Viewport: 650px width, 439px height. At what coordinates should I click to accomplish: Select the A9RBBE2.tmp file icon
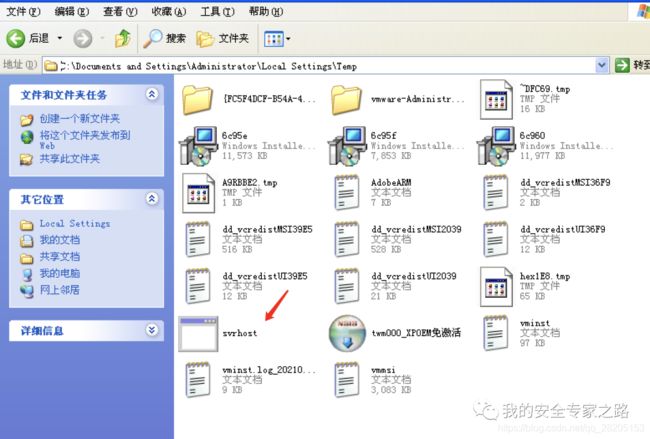pos(198,193)
